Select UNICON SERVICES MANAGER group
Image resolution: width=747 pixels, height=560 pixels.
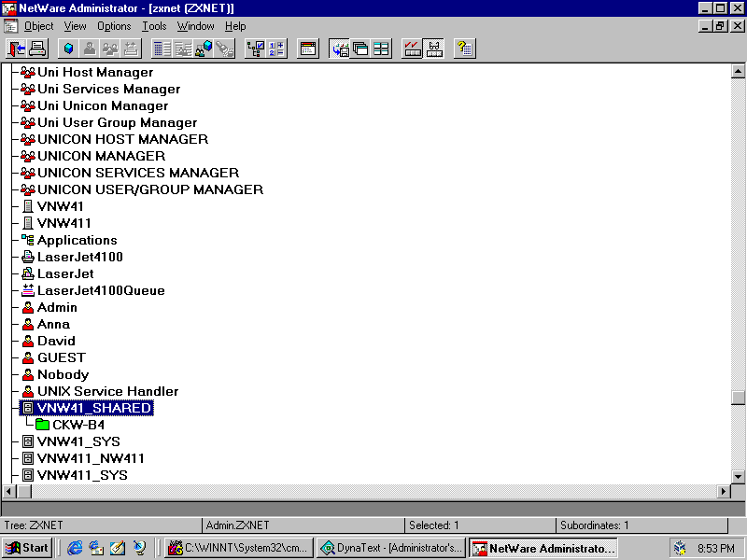point(138,173)
